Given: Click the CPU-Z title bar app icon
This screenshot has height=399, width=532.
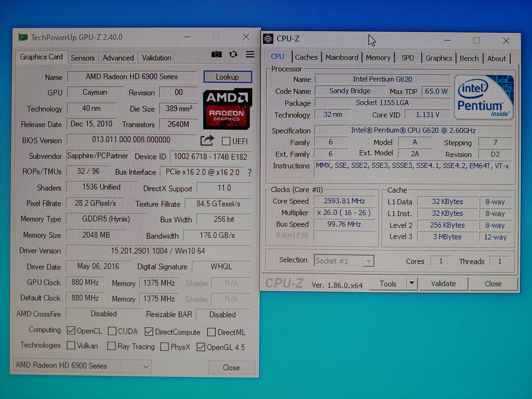Looking at the screenshot, I should (x=268, y=39).
